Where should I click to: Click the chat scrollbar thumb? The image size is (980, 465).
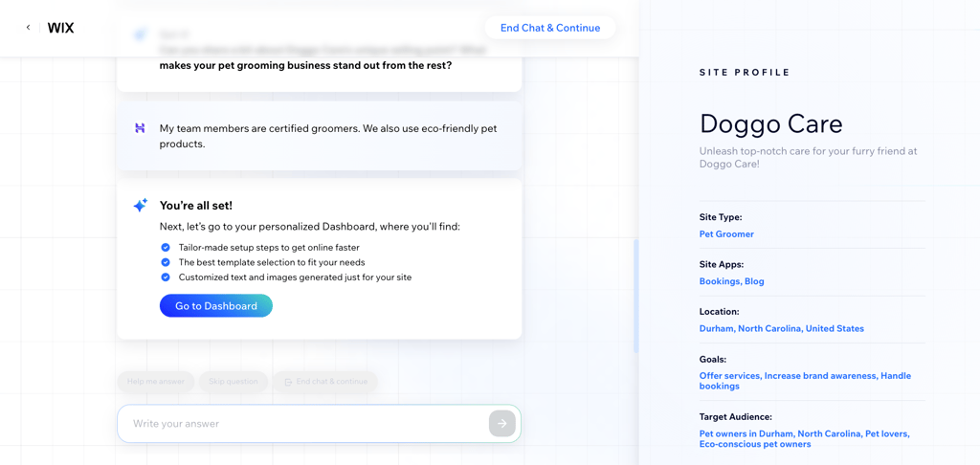[x=636, y=297]
